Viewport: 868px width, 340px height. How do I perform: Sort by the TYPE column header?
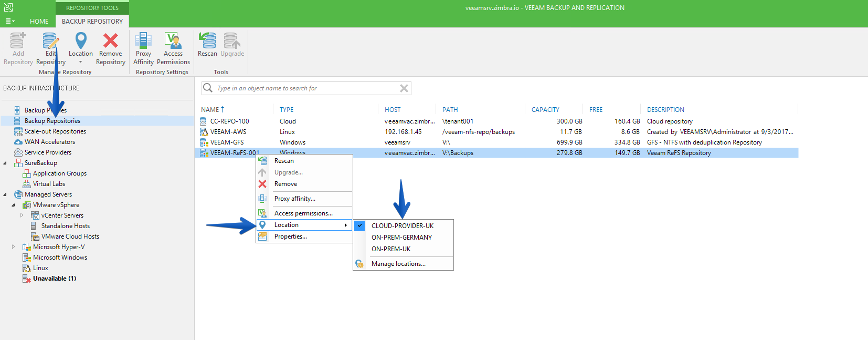click(287, 110)
